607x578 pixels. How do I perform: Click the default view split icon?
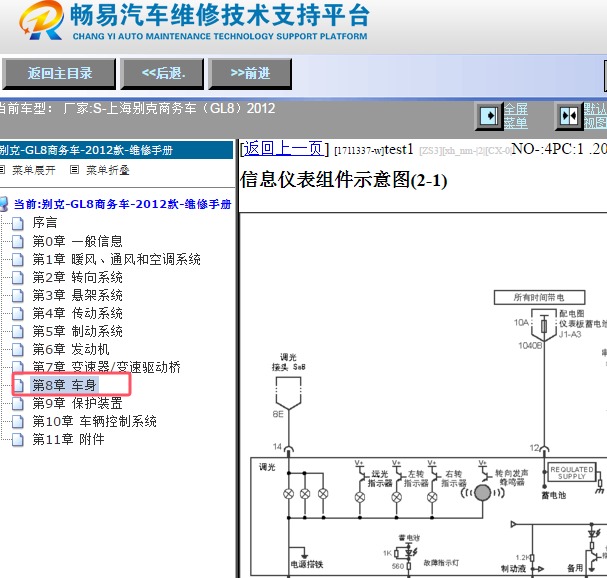point(569,116)
